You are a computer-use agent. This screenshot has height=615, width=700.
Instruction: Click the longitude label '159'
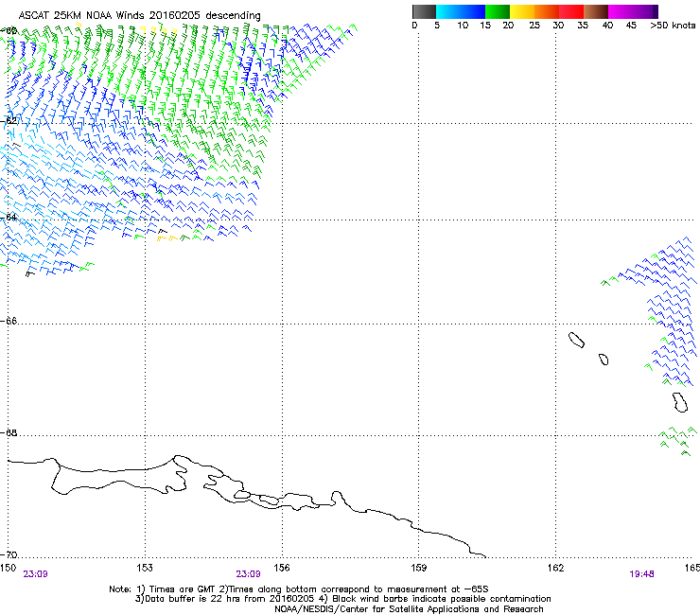(x=419, y=567)
